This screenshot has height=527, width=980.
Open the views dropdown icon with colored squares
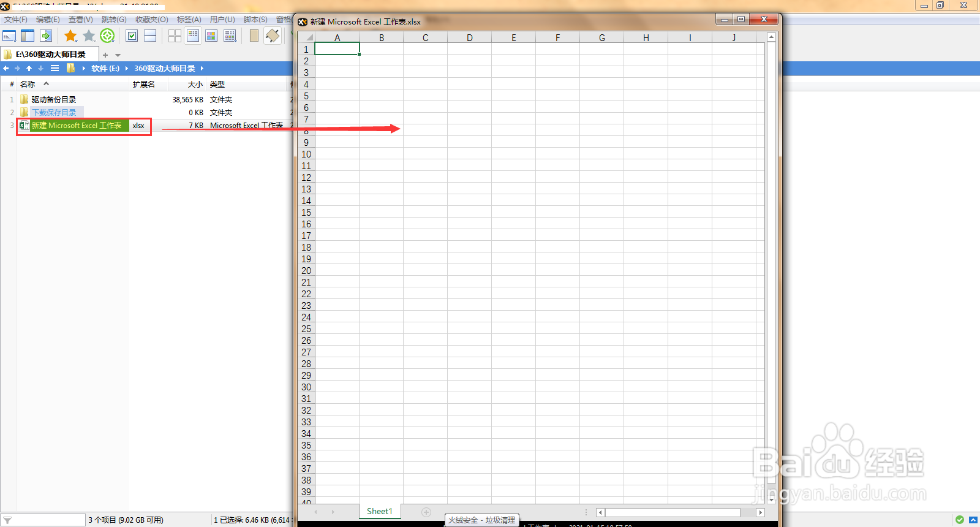pos(230,36)
